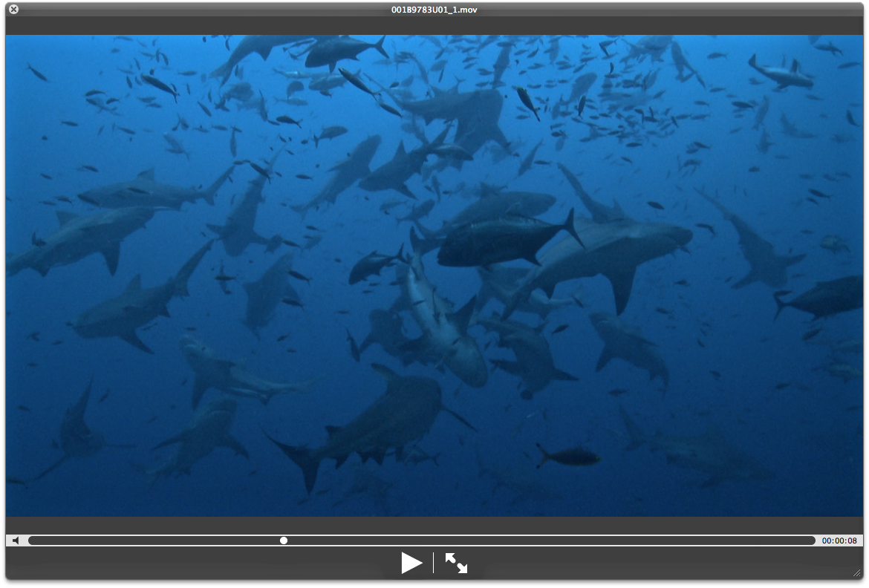Enter fullscreen using the diagonal arrows icon

456,563
